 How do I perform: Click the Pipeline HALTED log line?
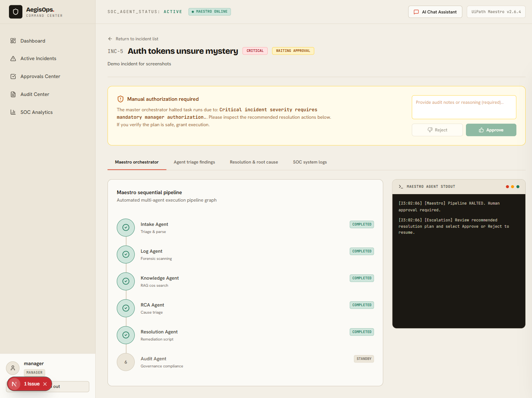(x=449, y=206)
